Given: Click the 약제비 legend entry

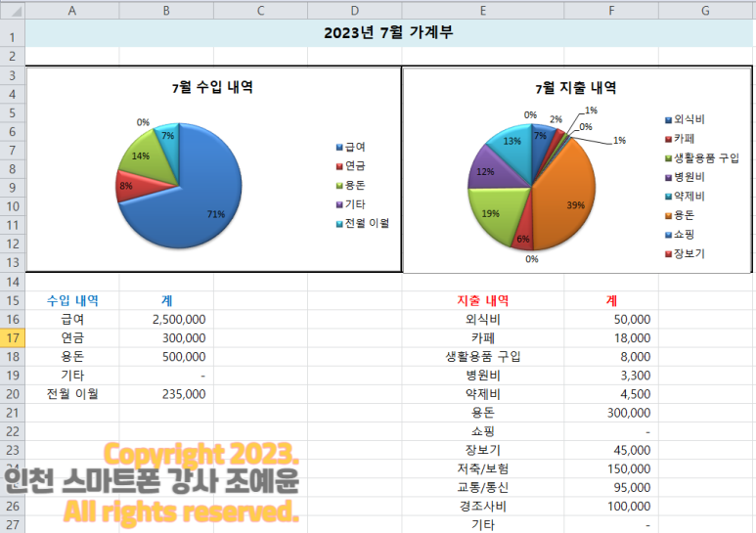Looking at the screenshot, I should (x=686, y=197).
